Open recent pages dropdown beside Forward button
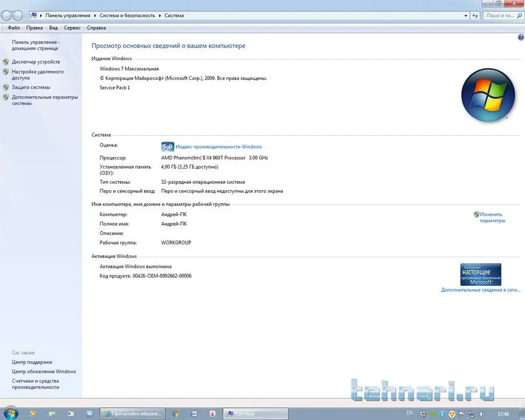This screenshot has height=420, width=525. (25, 16)
